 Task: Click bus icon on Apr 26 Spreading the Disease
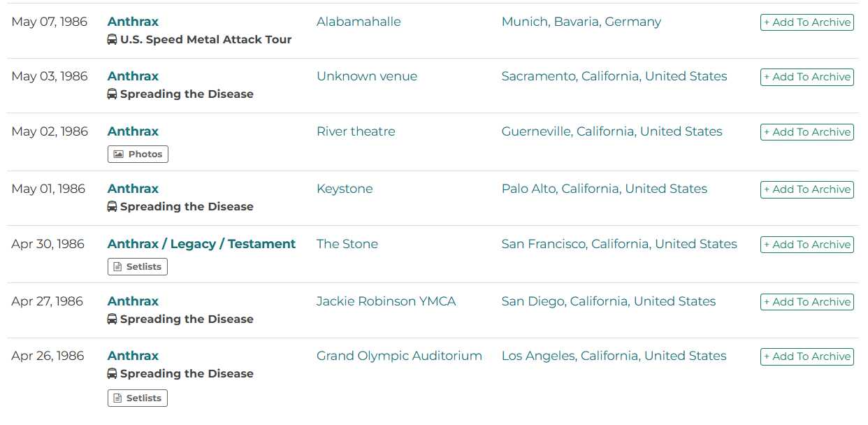(x=112, y=374)
